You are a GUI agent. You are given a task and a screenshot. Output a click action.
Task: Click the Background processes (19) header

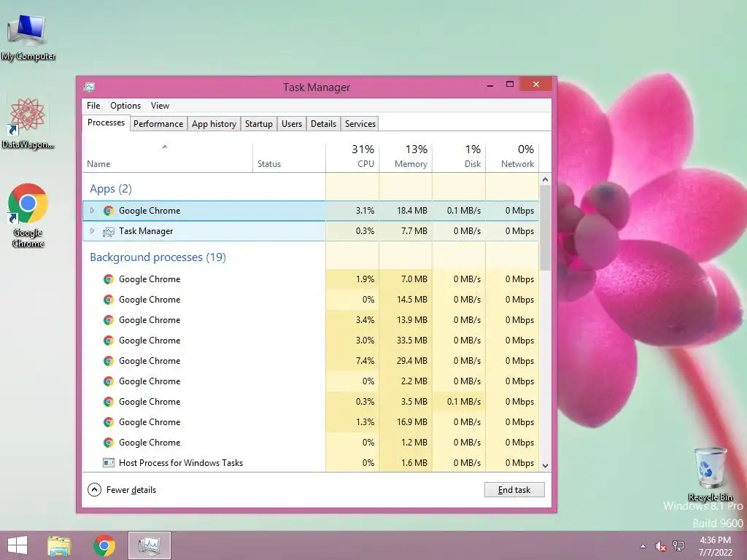(158, 257)
